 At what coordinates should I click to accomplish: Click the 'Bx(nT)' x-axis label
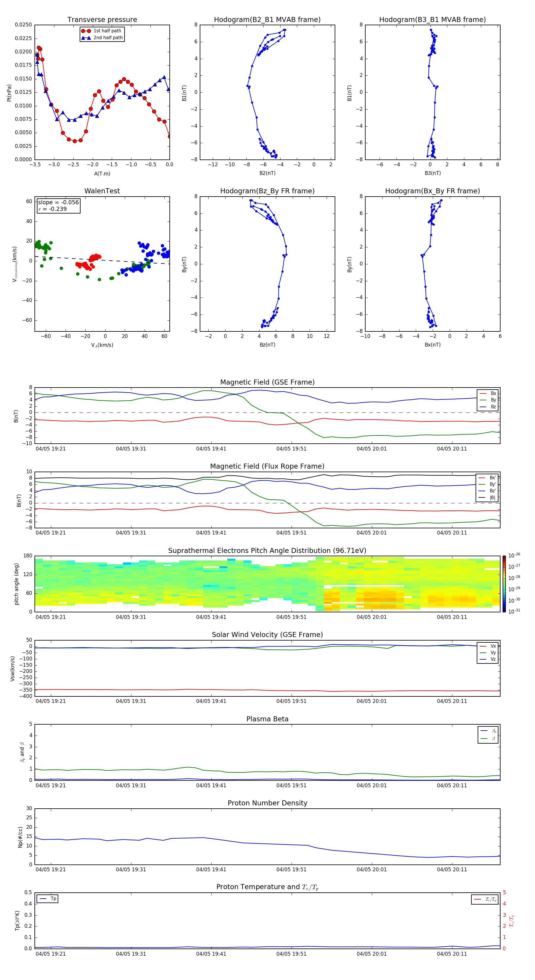pyautogui.click(x=432, y=345)
